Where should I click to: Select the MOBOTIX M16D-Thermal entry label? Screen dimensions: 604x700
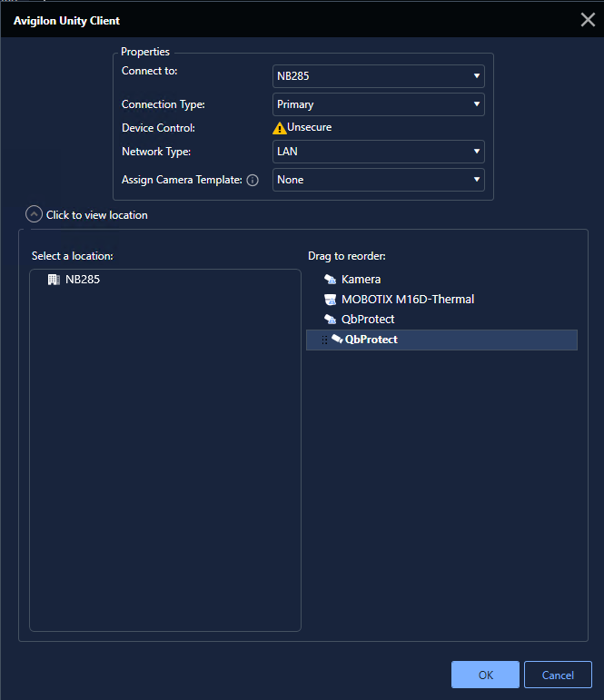407,300
